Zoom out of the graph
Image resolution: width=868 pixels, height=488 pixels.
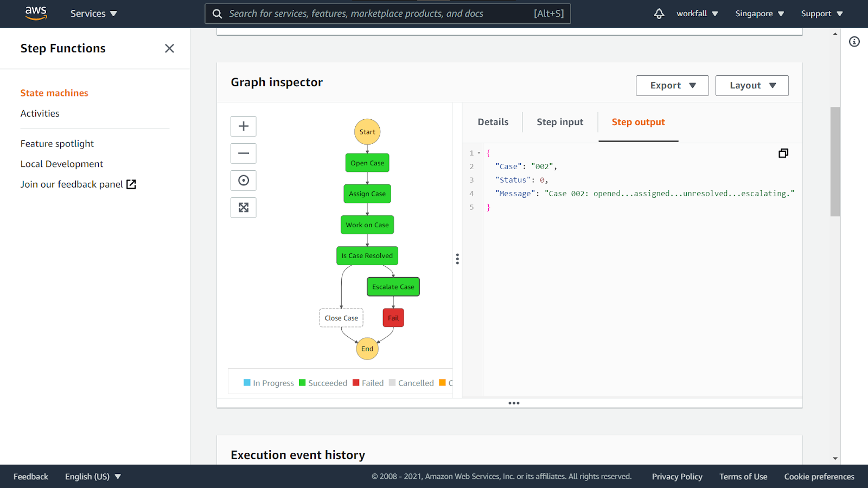(x=244, y=153)
